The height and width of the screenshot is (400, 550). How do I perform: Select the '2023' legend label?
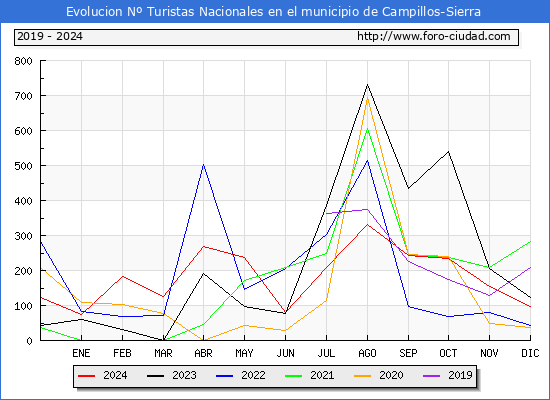[x=184, y=375]
